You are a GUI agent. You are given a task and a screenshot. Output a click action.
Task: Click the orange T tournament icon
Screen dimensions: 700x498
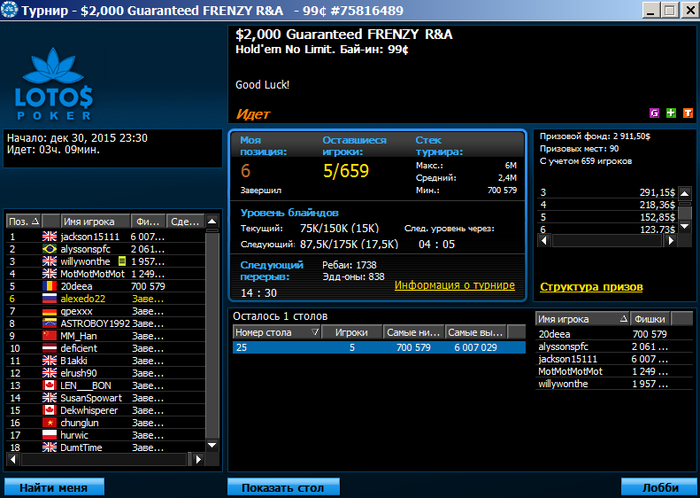[x=688, y=113]
